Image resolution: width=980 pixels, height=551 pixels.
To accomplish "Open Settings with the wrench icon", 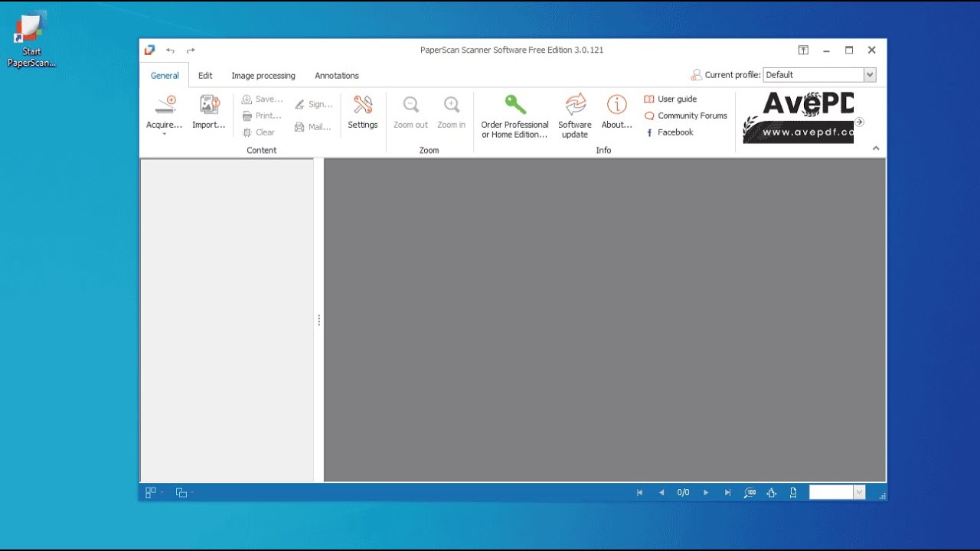I will [x=363, y=112].
